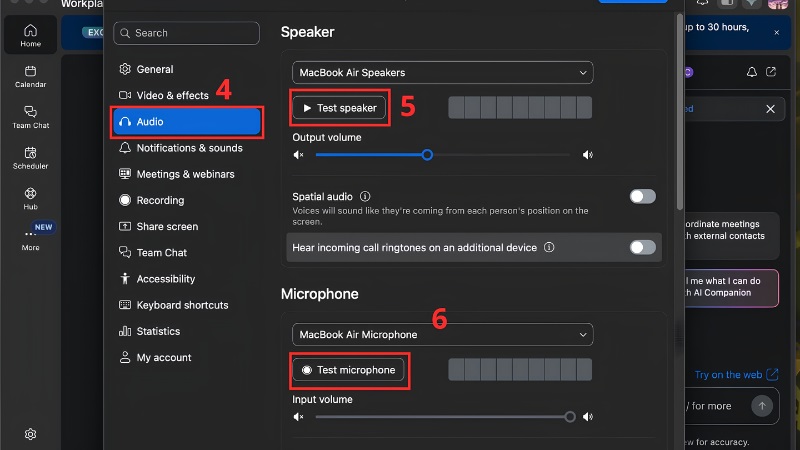Toggle incoming call ringtones on additional device
The image size is (800, 450).
(x=642, y=247)
